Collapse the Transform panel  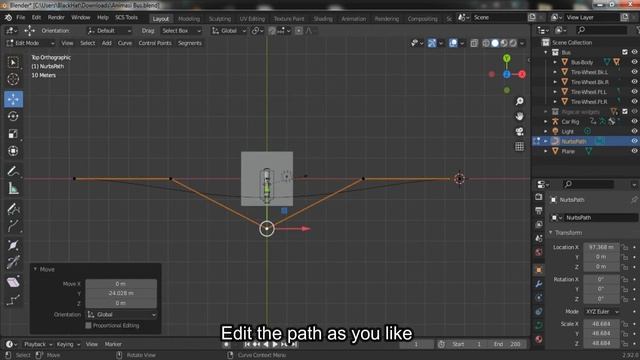point(551,232)
